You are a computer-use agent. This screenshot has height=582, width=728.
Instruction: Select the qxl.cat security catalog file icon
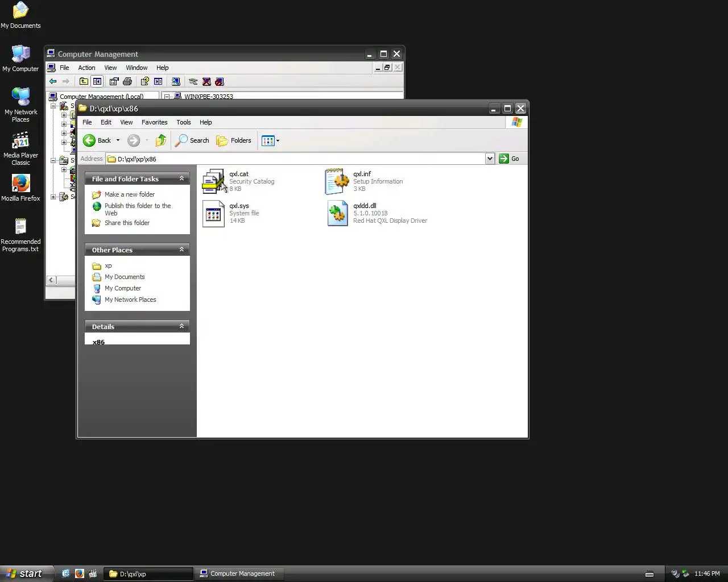coord(213,181)
